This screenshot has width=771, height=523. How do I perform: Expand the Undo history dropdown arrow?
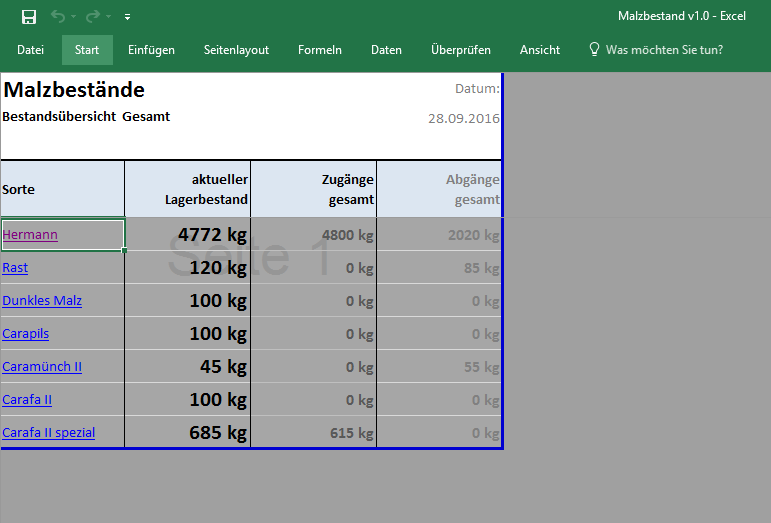pyautogui.click(x=74, y=18)
